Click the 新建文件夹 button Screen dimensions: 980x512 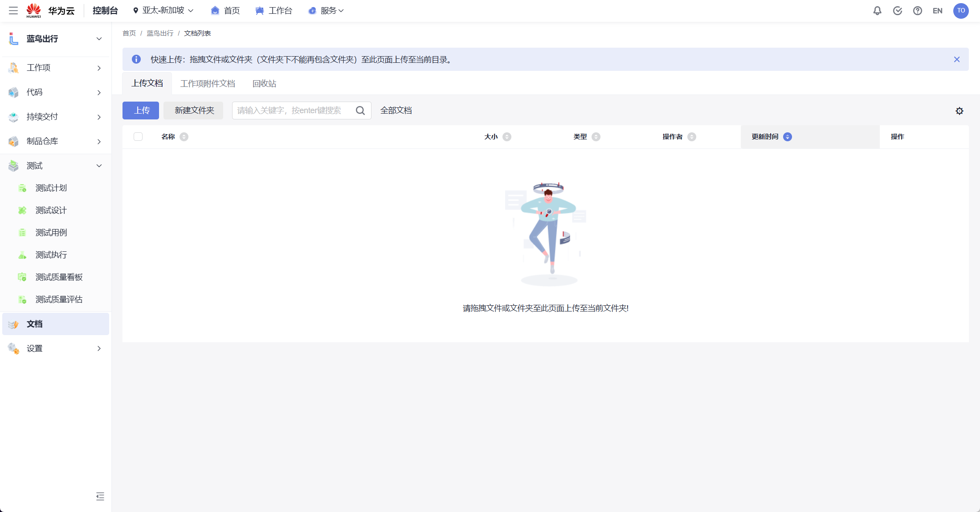pyautogui.click(x=193, y=111)
